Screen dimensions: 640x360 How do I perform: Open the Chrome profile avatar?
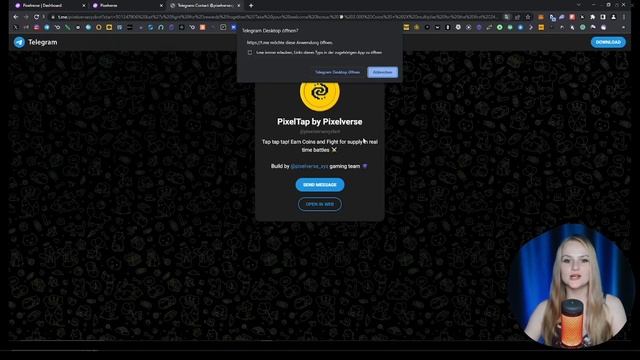pos(613,17)
